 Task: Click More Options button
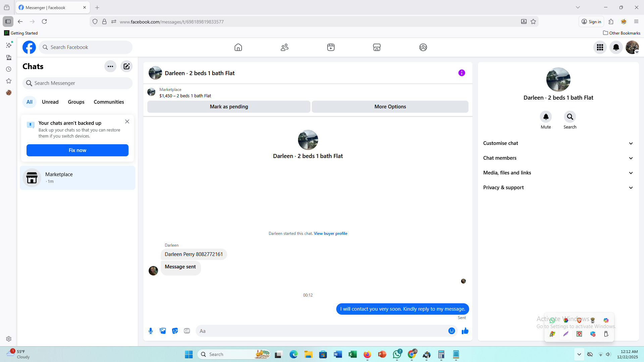pyautogui.click(x=390, y=107)
